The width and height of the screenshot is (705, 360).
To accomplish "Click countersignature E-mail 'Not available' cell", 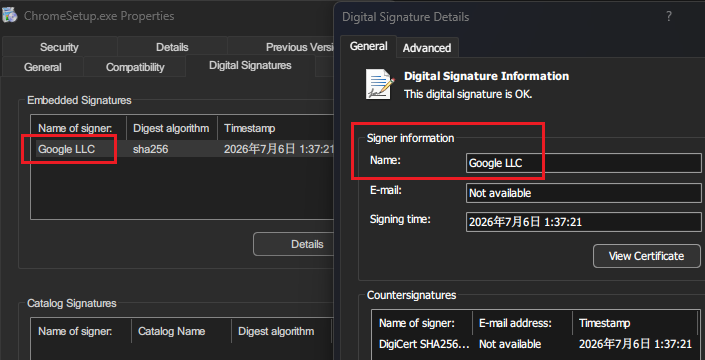I will [510, 344].
